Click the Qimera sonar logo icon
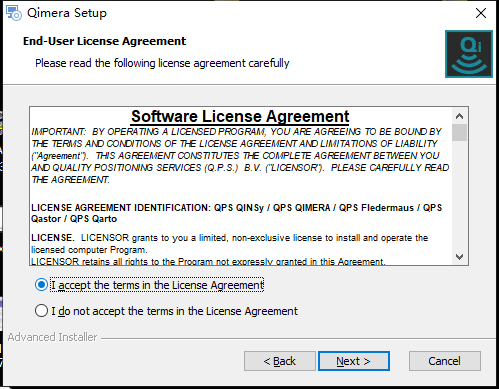The height and width of the screenshot is (389, 499). (x=469, y=54)
